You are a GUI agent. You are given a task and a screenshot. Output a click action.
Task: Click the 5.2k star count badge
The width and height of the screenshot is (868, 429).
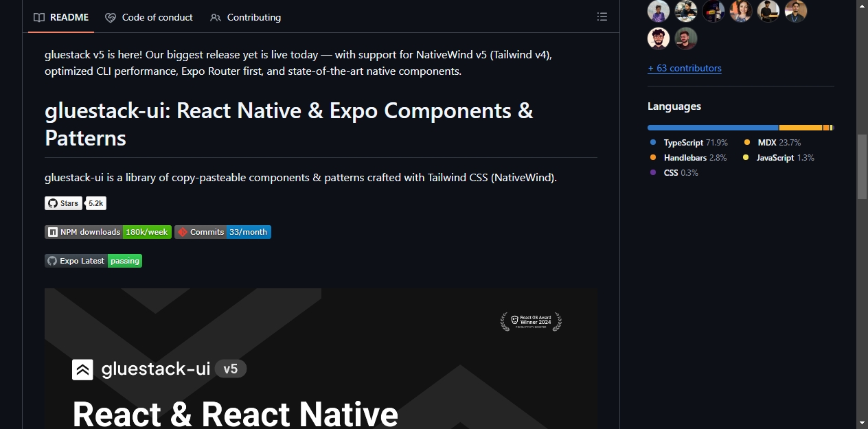coord(95,203)
